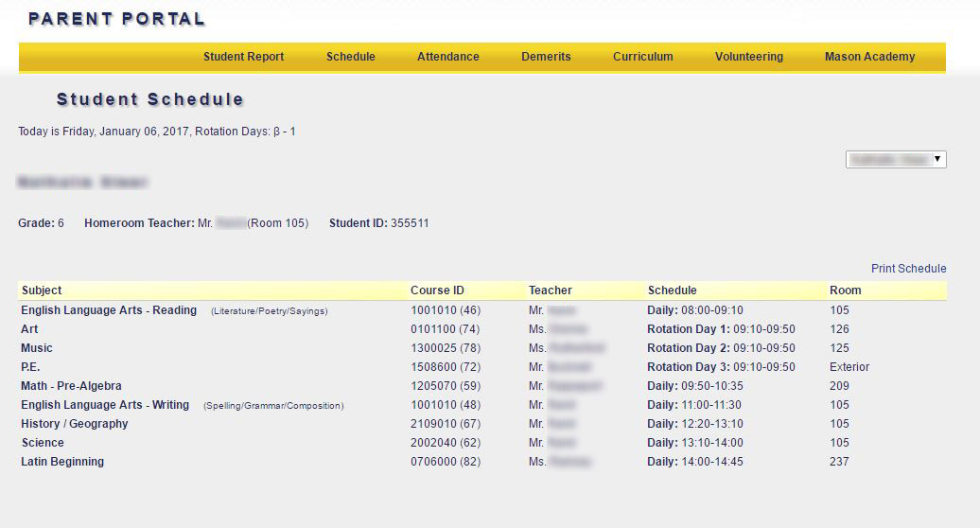Click the Print Schedule link
The image size is (980, 528).
point(908,269)
